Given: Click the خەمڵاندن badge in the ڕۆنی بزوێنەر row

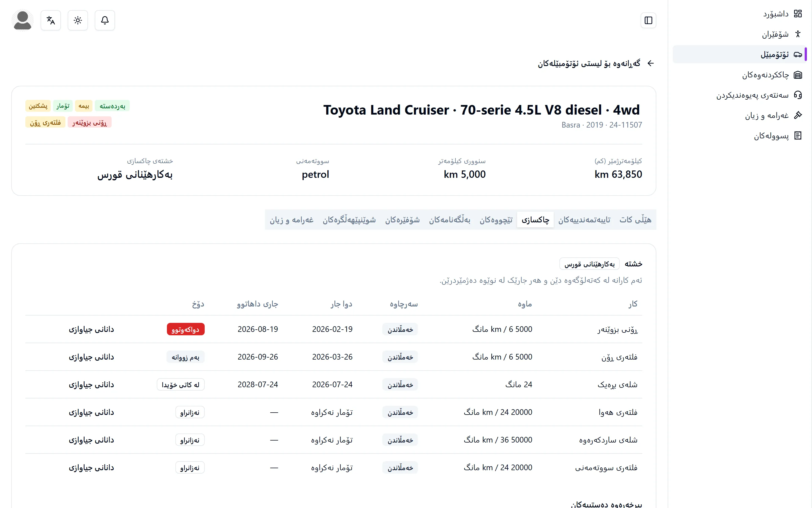Looking at the screenshot, I should pyautogui.click(x=400, y=329).
